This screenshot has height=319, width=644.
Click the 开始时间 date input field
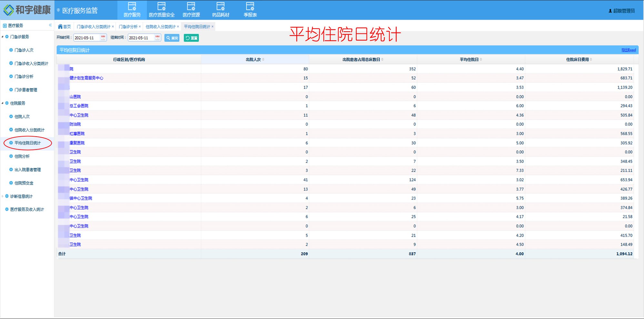click(x=86, y=38)
